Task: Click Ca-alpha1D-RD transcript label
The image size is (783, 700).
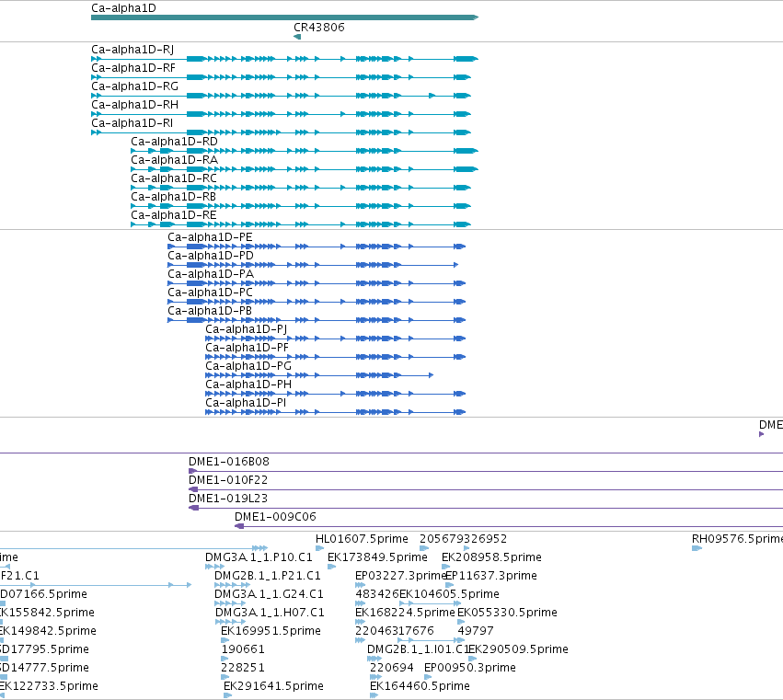Action: click(x=174, y=142)
